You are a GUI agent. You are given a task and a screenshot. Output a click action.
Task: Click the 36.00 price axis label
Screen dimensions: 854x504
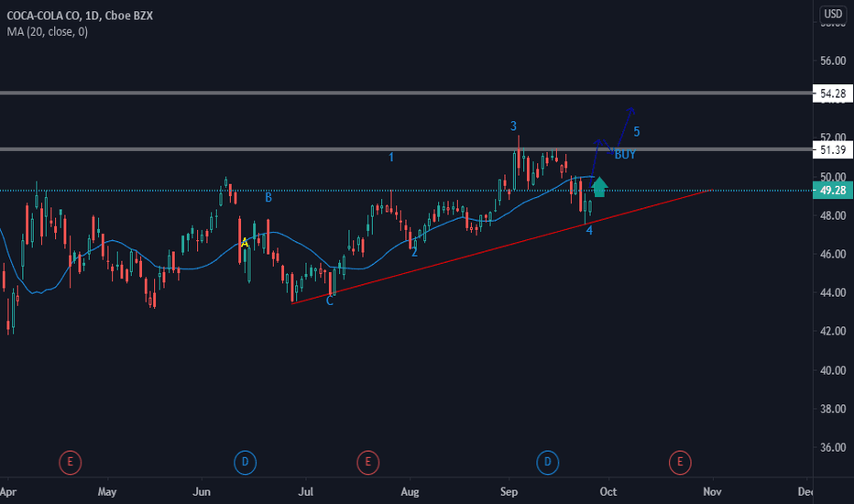click(833, 447)
